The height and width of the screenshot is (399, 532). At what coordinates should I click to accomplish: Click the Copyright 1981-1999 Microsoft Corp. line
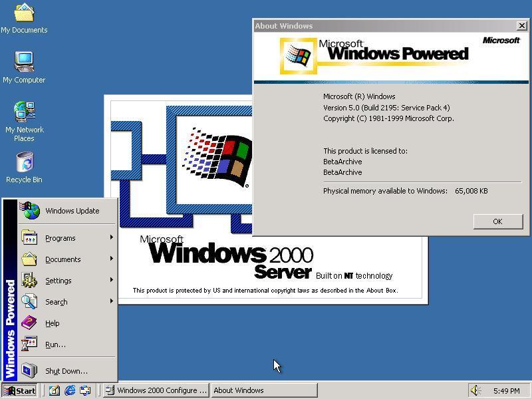(388, 118)
